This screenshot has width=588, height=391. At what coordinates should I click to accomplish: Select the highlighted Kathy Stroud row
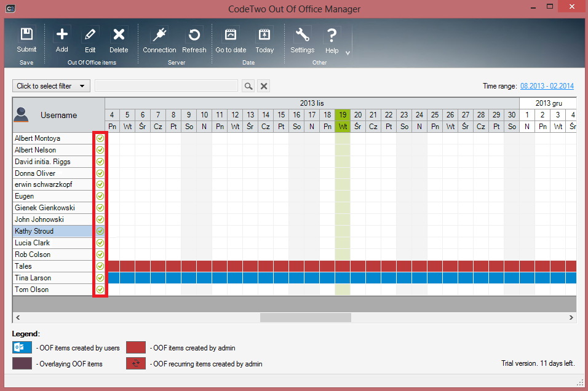(x=52, y=231)
